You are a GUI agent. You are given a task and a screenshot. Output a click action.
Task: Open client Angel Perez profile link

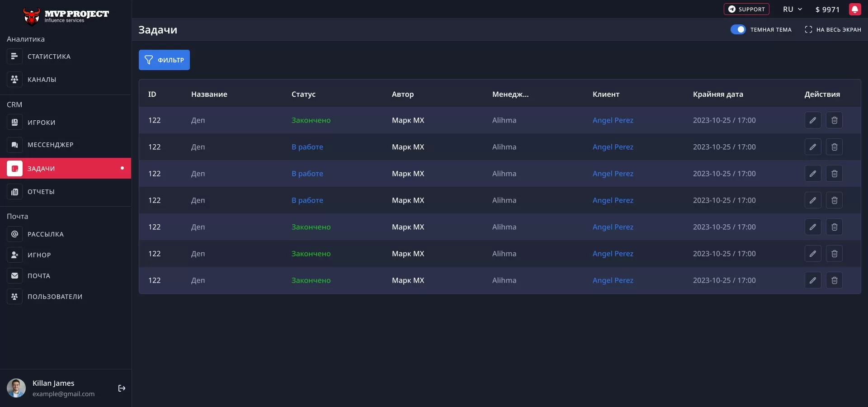click(613, 120)
